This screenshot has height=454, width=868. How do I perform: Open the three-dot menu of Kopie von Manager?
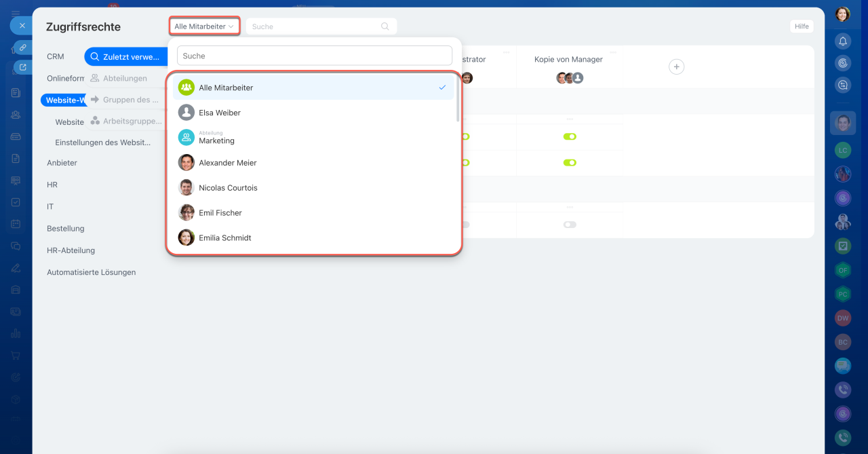(x=612, y=52)
